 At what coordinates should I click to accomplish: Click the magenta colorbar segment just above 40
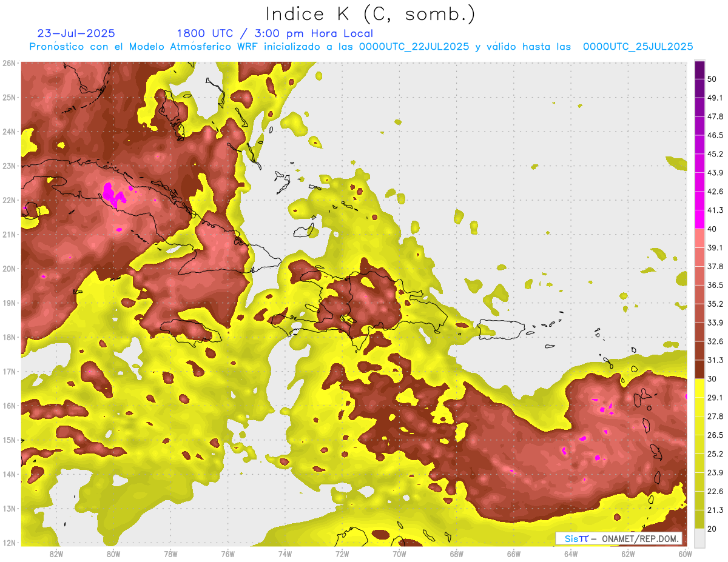pos(699,219)
